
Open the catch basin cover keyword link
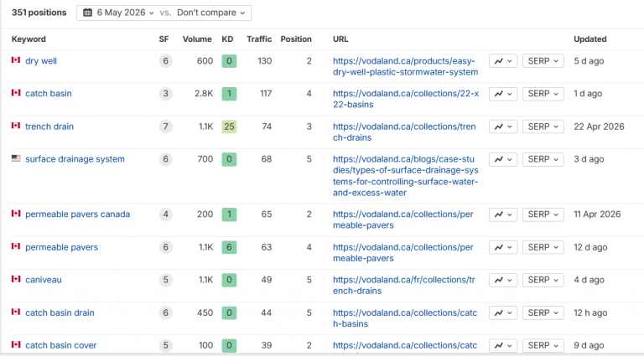pos(60,345)
